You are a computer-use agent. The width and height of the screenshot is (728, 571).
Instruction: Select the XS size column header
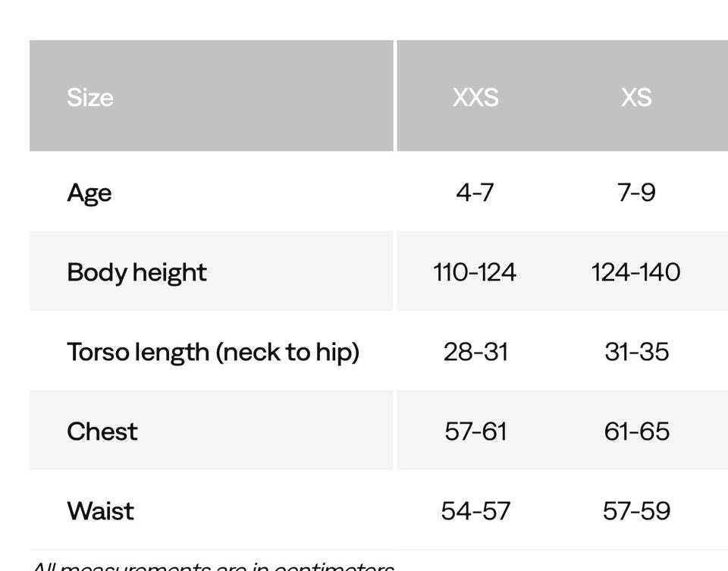click(x=636, y=97)
